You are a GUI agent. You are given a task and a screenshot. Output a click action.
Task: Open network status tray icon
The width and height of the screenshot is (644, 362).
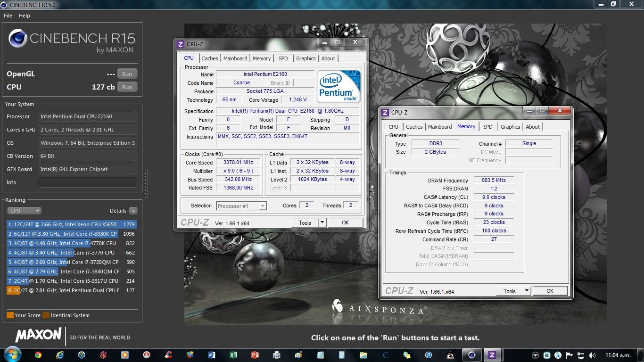coord(581,355)
